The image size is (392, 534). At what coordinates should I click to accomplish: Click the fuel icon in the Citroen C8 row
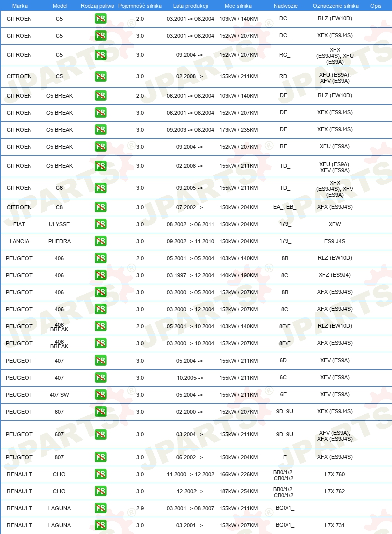click(x=100, y=207)
